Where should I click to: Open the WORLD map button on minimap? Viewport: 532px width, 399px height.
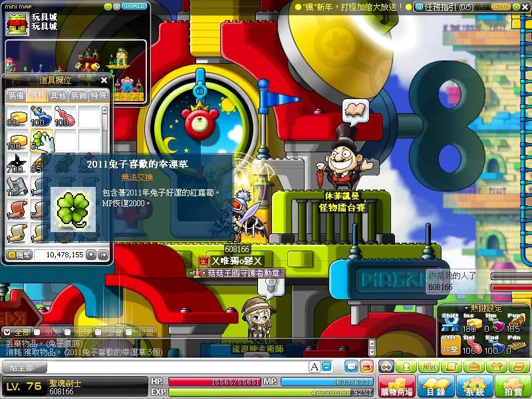tap(134, 6)
